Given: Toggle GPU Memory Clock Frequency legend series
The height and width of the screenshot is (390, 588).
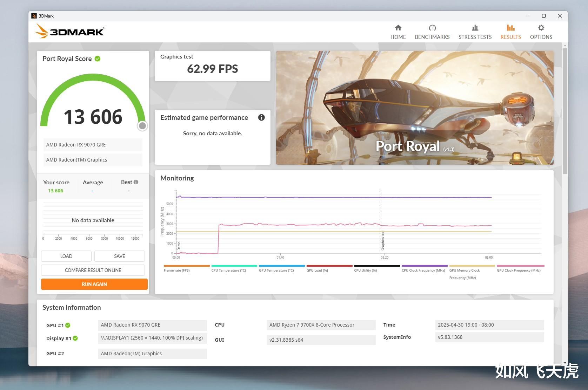Looking at the screenshot, I should pyautogui.click(x=472, y=272).
